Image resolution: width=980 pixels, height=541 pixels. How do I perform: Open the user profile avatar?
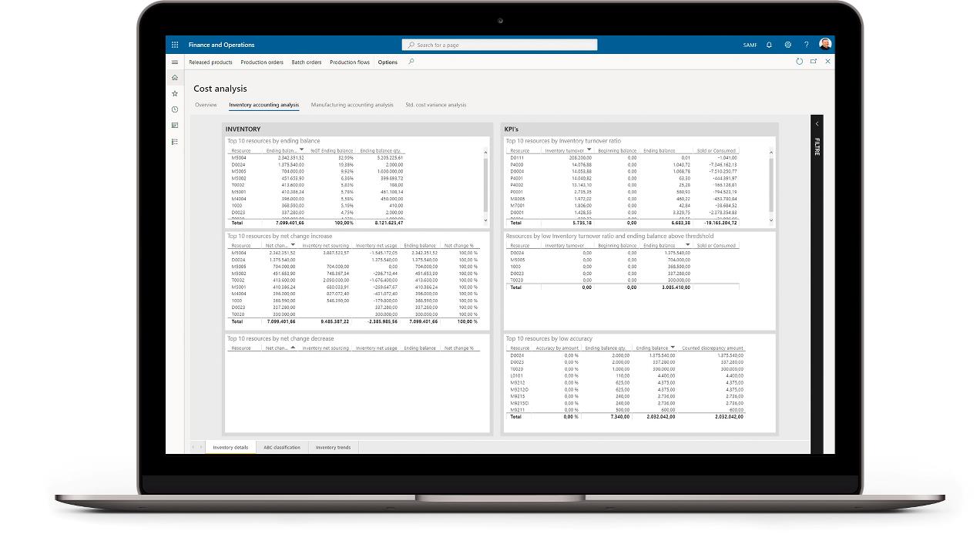click(825, 45)
